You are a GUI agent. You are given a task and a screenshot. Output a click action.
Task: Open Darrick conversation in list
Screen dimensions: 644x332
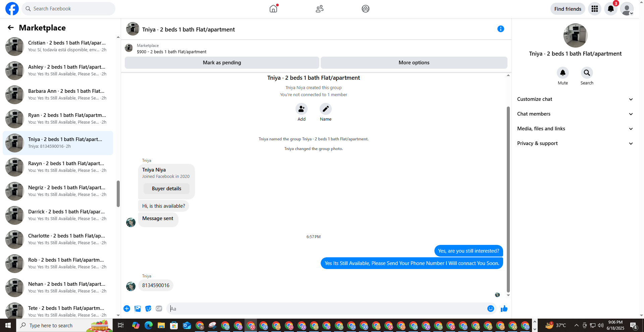[58, 215]
